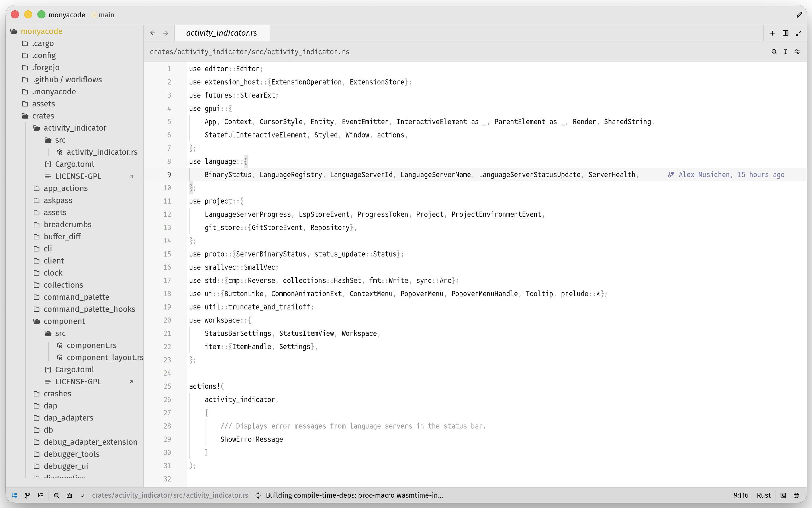The height and width of the screenshot is (508, 812).
Task: Open the debugger icon in bottom right
Action: tap(796, 495)
